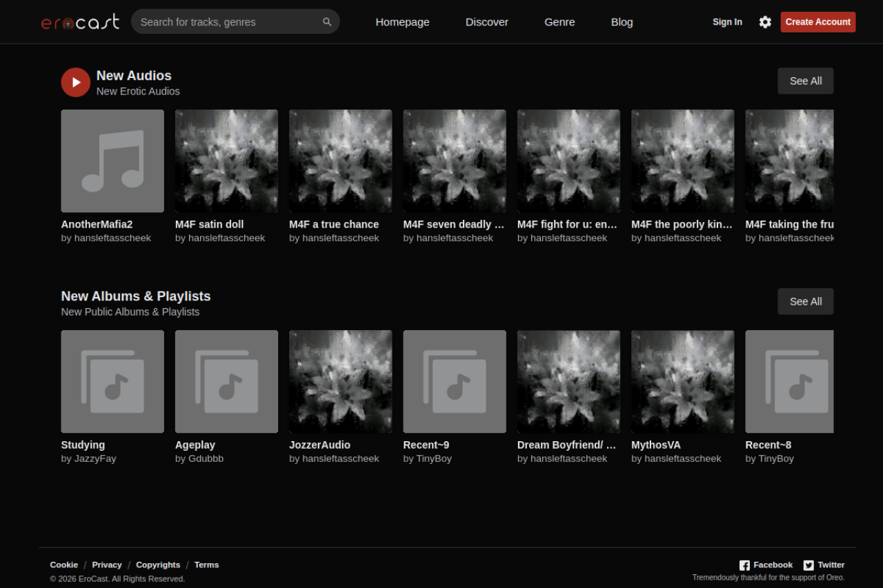Click the Terms link in the footer
This screenshot has height=588, width=883.
pos(206,565)
